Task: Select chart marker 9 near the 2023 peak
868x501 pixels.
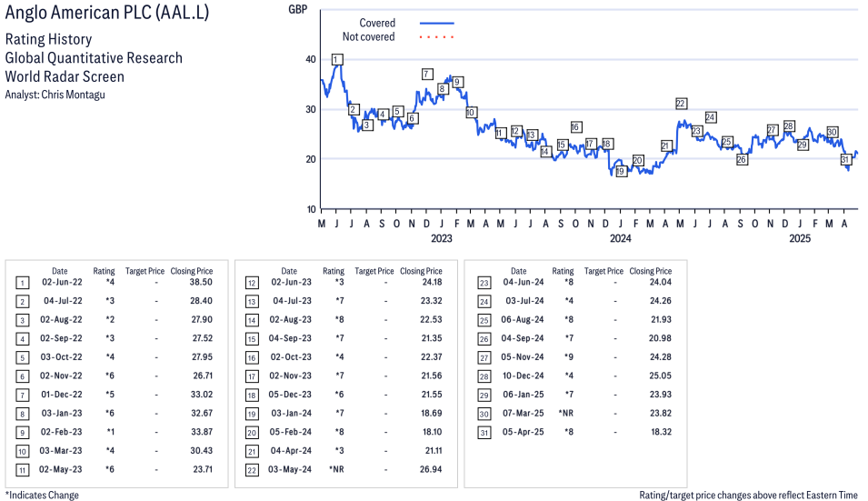Action: [x=457, y=82]
